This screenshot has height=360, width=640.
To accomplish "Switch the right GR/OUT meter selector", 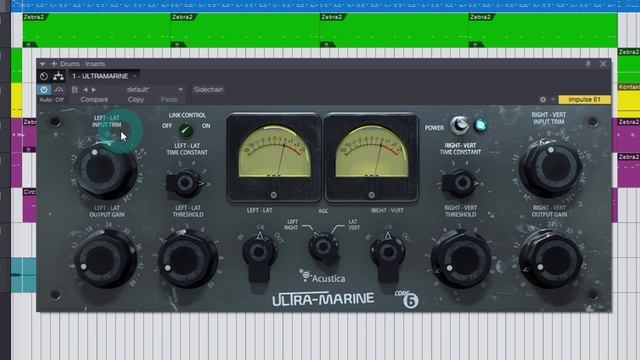I will pos(388,256).
